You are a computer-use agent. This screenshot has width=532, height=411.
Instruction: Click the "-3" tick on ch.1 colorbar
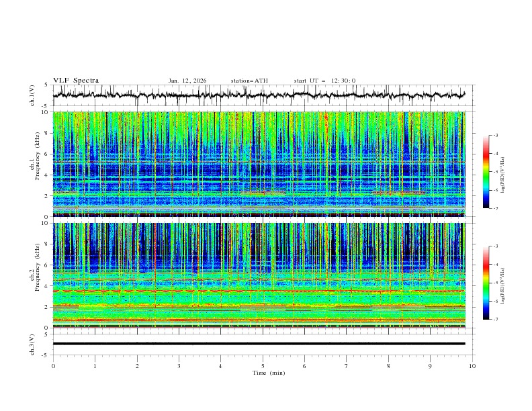[x=495, y=135]
